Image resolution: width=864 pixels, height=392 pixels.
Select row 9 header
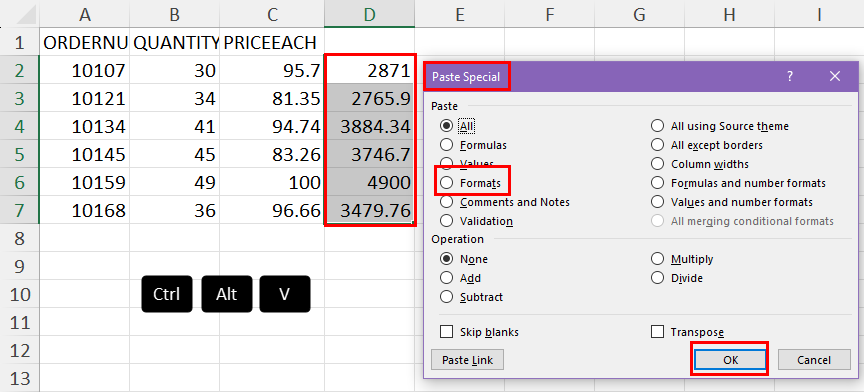point(20,266)
